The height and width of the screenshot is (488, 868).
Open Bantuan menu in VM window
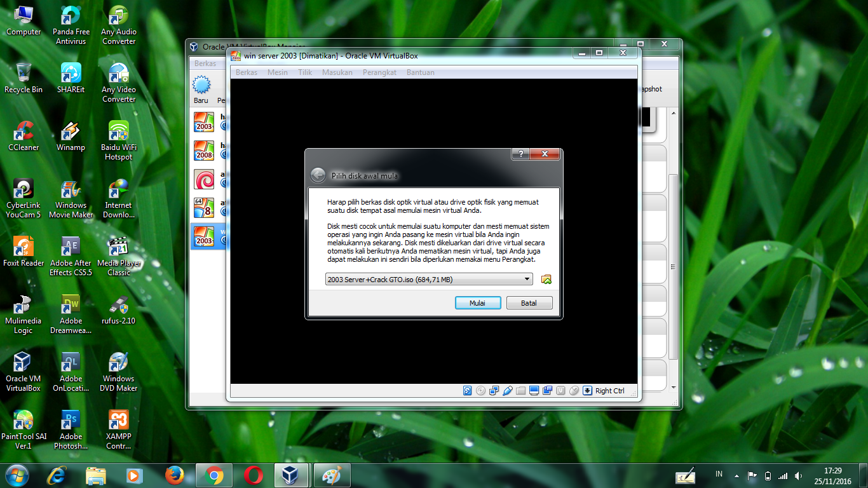421,72
